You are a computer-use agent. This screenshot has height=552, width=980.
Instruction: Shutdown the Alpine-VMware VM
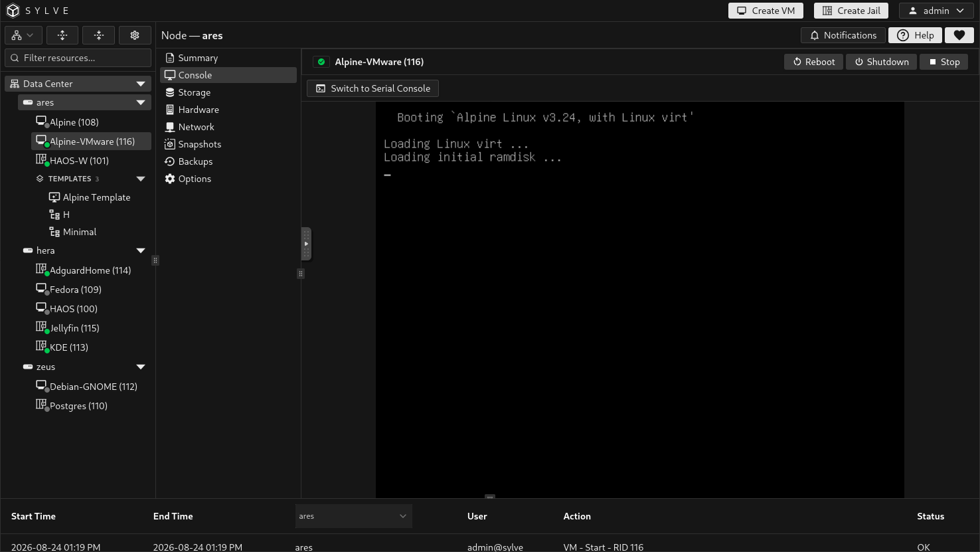[x=882, y=62]
